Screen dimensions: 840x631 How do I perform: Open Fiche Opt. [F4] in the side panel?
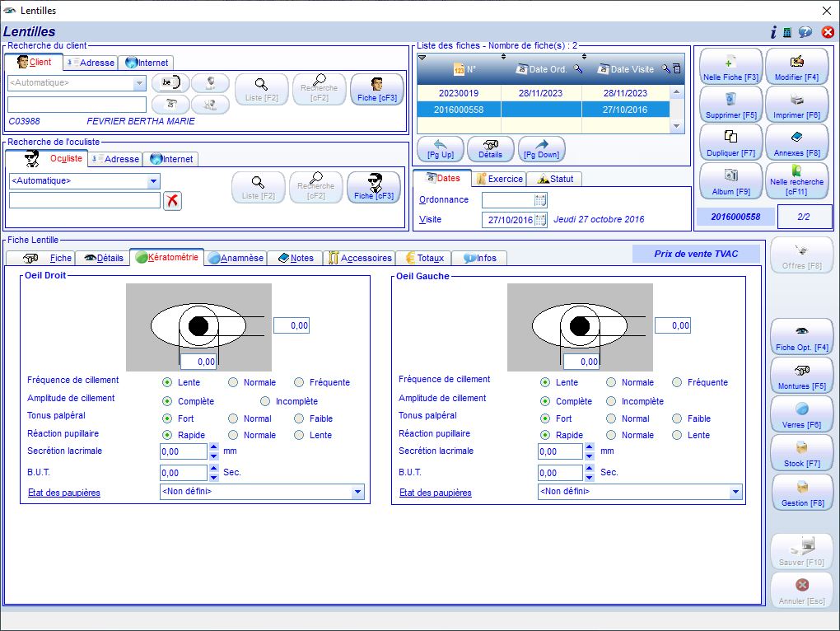click(802, 338)
